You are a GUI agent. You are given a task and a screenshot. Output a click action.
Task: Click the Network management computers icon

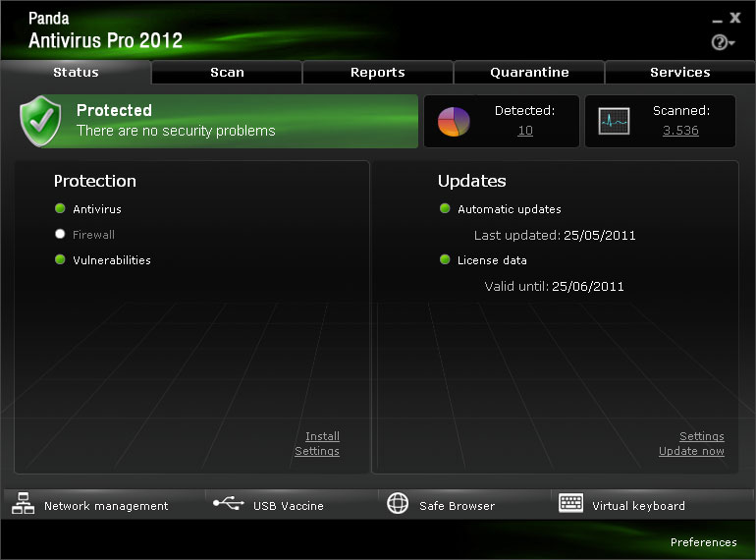tap(23, 504)
